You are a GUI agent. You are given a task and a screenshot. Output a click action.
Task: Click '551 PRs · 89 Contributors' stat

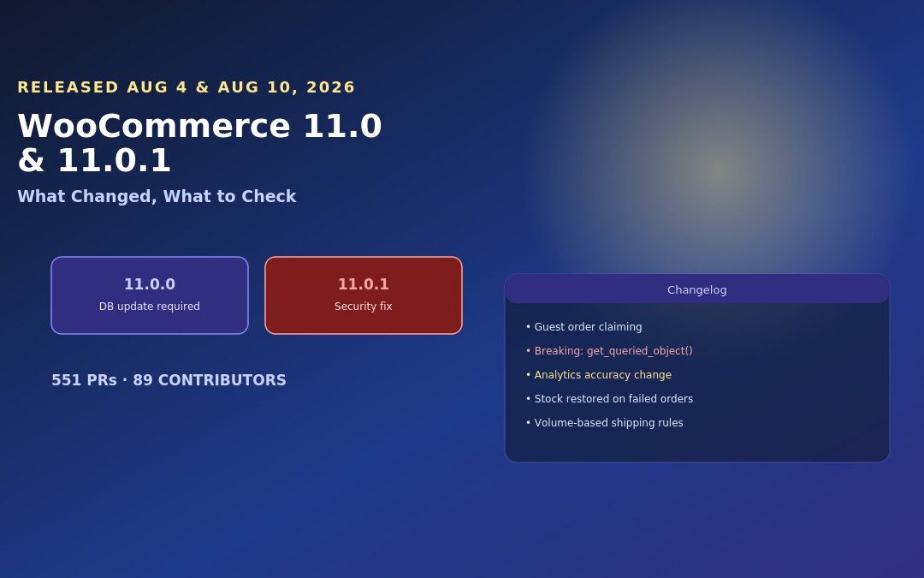tap(169, 380)
